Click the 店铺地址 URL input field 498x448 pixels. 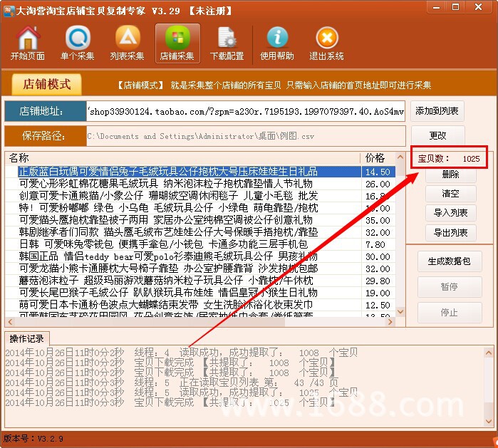pyautogui.click(x=246, y=111)
